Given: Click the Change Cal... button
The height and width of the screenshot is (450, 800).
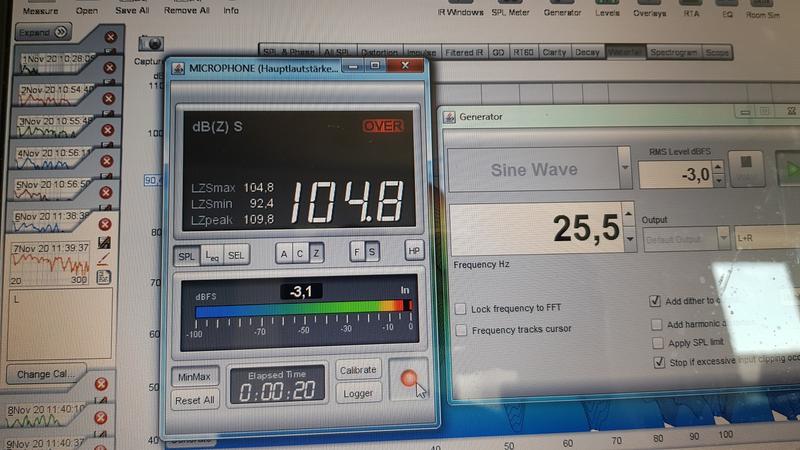Looking at the screenshot, I should click(45, 374).
